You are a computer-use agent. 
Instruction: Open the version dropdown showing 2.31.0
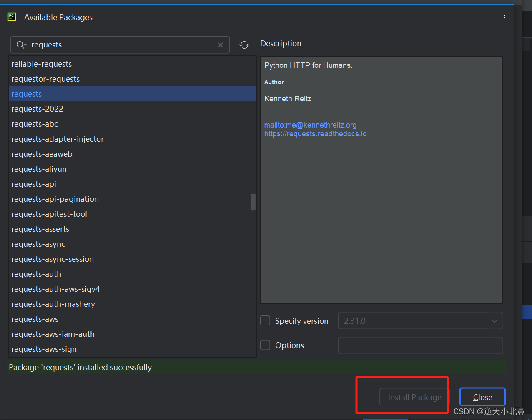click(494, 320)
